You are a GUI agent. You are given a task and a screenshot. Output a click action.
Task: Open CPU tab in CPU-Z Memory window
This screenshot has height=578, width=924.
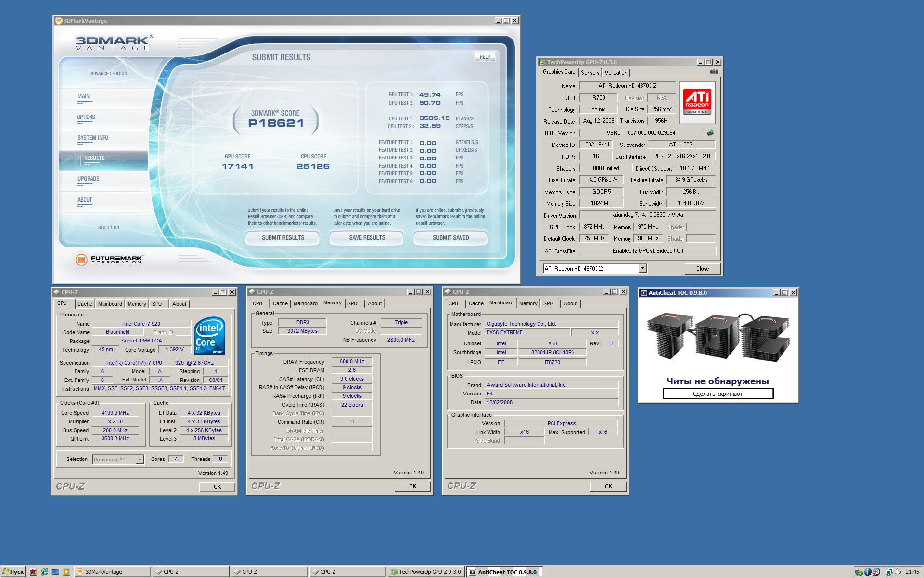pos(257,303)
